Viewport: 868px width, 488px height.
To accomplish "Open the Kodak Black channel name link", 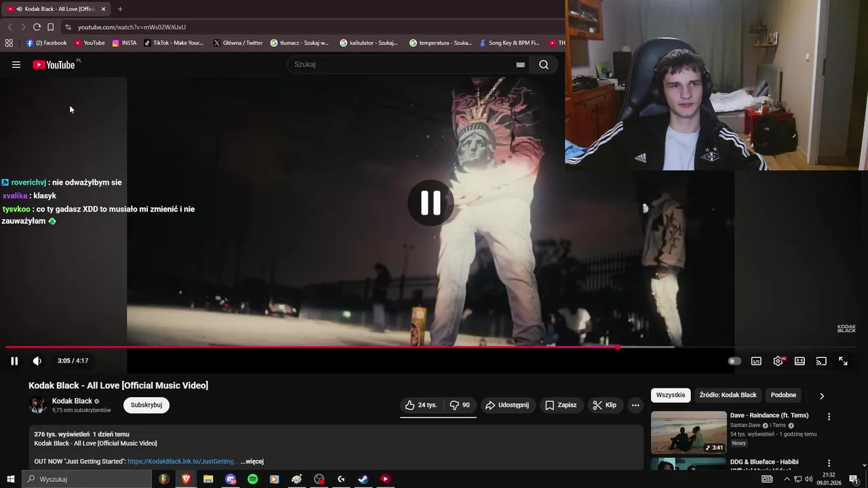I will point(72,401).
